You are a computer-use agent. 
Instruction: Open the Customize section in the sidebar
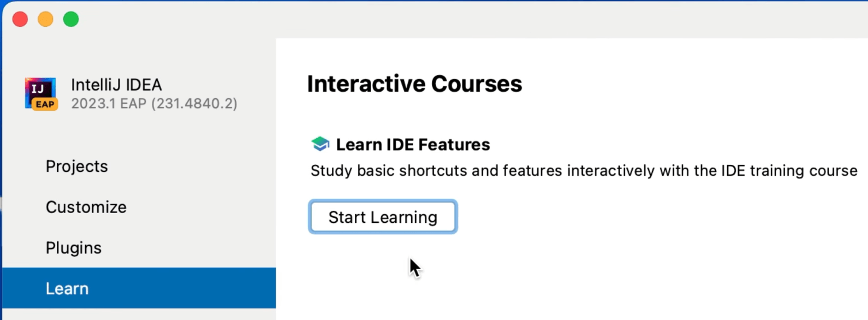[86, 207]
